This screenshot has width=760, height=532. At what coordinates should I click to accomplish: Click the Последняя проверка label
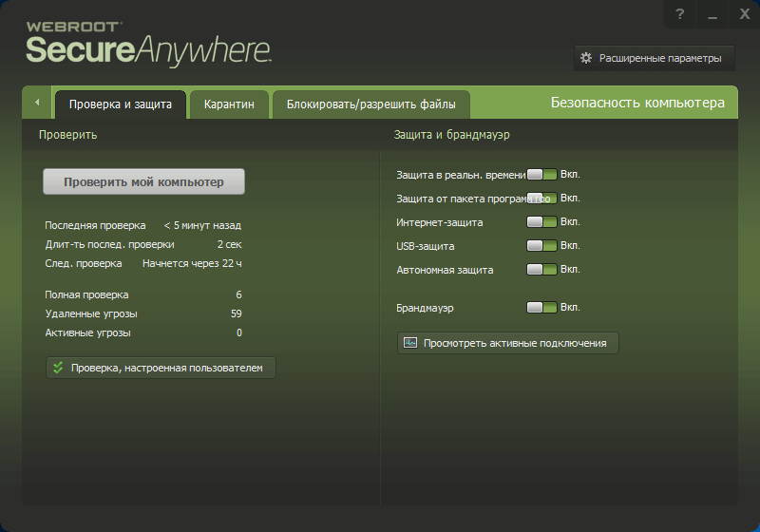[x=95, y=225]
